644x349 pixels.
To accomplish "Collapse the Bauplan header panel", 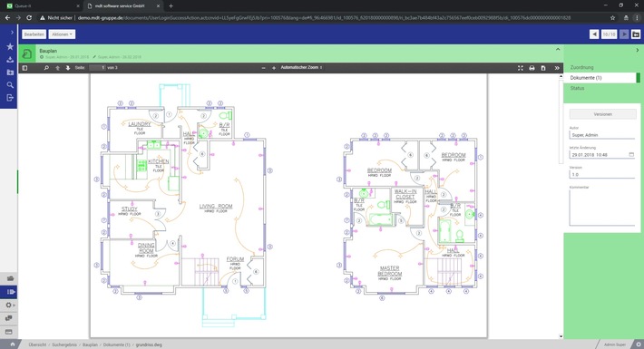I will 558,49.
